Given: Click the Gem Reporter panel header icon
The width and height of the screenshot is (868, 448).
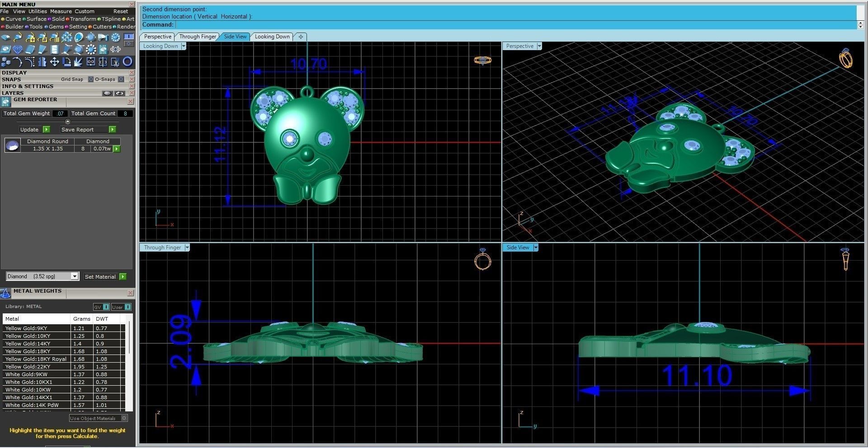Looking at the screenshot, I should pyautogui.click(x=5, y=102).
